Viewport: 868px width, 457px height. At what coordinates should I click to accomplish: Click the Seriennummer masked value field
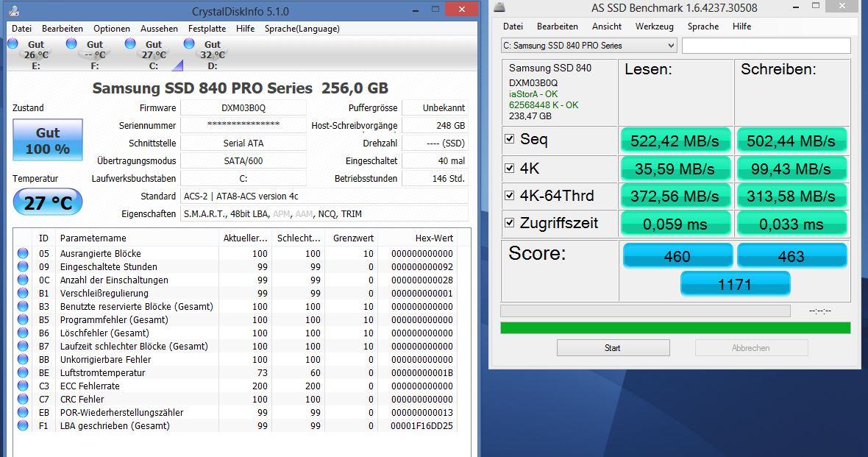click(243, 126)
